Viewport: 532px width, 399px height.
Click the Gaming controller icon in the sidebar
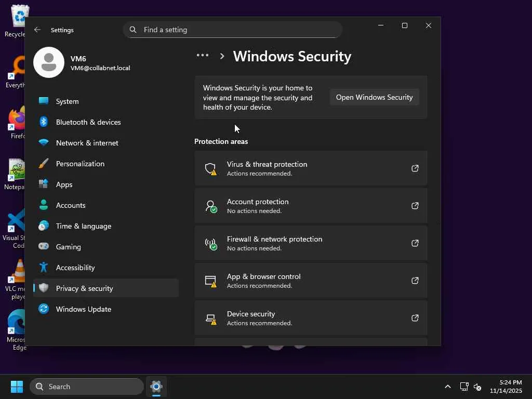(44, 246)
